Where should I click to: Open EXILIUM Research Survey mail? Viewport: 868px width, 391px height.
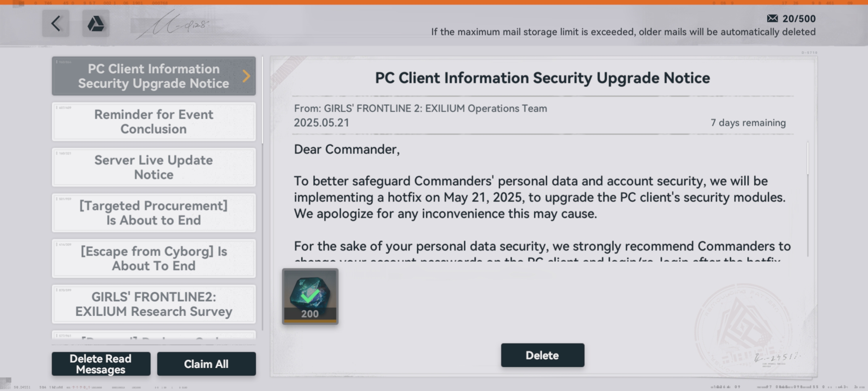pos(154,304)
